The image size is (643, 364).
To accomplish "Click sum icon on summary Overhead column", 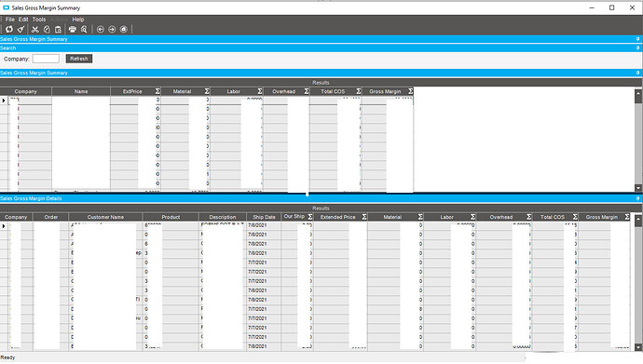I will pyautogui.click(x=307, y=91).
